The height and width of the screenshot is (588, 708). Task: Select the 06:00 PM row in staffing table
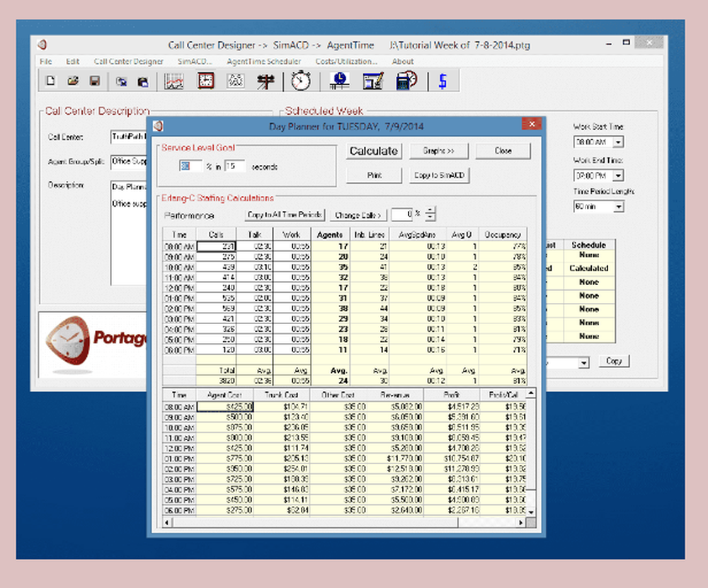pos(345,350)
